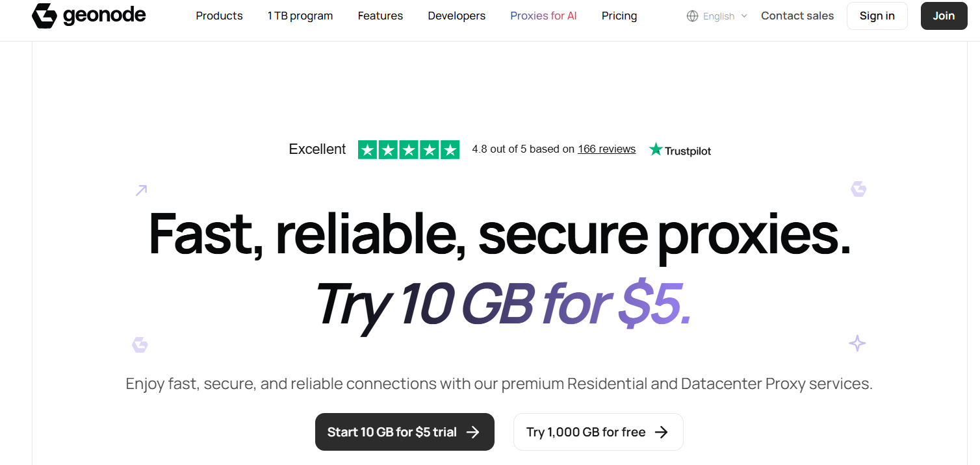Click arrow icon on $5 trial button
The image size is (980, 465).
[473, 433]
